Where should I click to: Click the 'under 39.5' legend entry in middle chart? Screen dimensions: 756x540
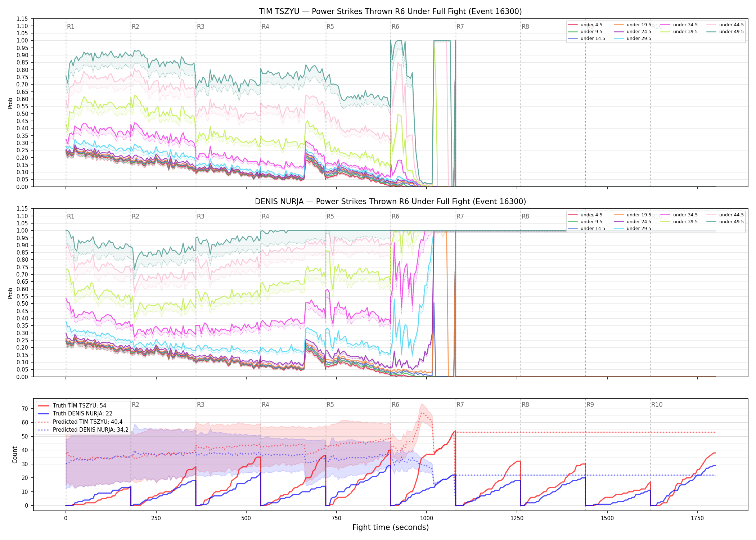pyautogui.click(x=679, y=222)
